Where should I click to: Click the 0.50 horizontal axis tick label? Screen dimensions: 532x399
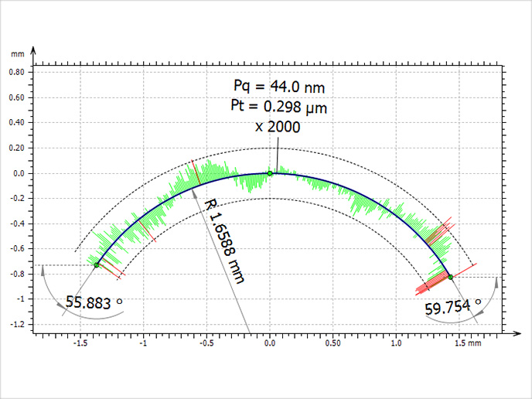click(332, 343)
